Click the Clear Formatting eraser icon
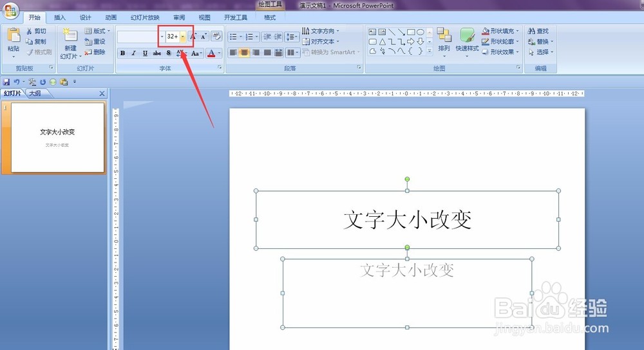The width and height of the screenshot is (644, 350). [x=216, y=37]
